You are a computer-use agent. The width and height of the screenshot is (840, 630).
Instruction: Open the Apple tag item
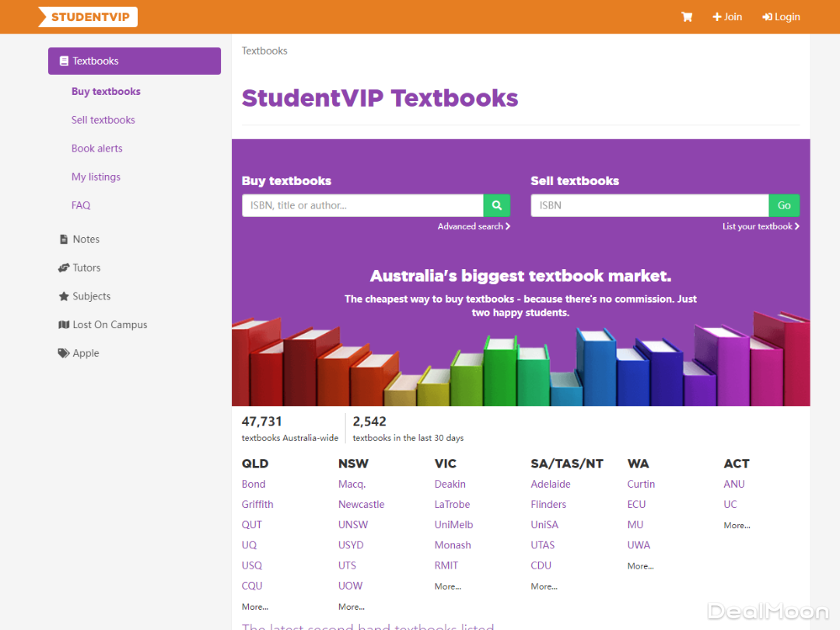coord(86,353)
